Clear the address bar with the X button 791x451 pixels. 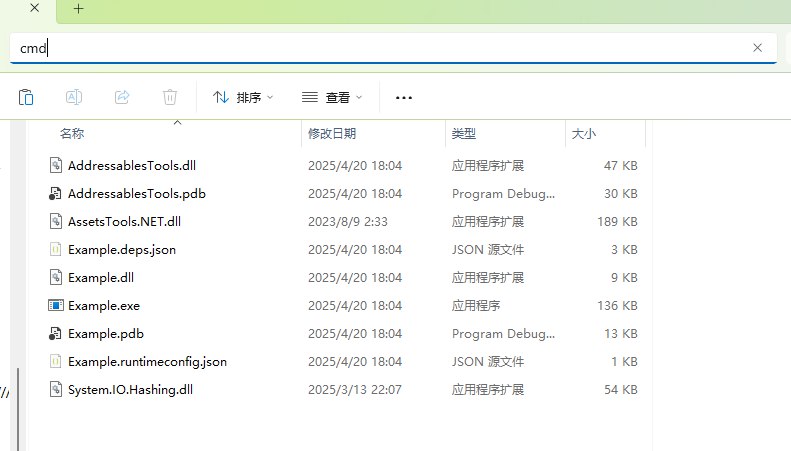[x=758, y=47]
